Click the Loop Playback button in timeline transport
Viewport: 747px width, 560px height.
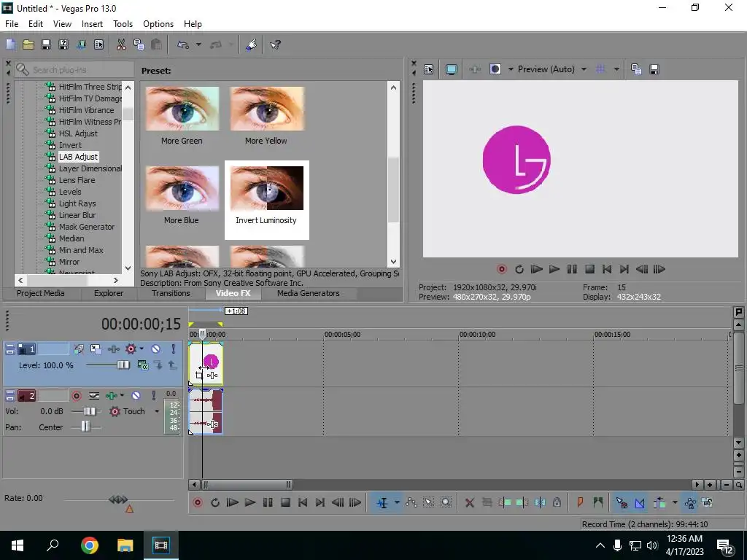(215, 502)
